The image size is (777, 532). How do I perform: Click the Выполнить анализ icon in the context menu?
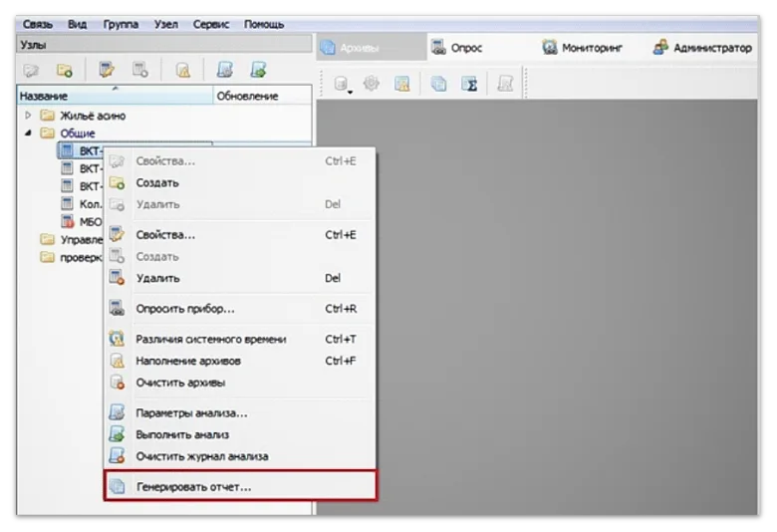[x=117, y=434]
